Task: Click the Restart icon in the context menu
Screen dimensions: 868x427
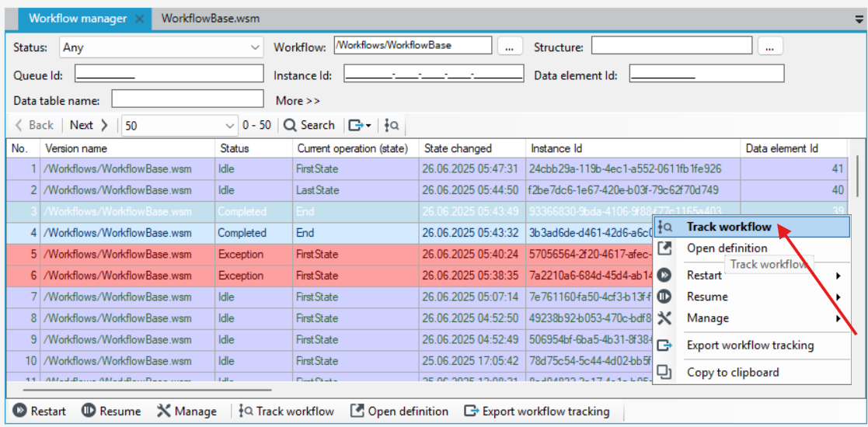Action: point(664,275)
